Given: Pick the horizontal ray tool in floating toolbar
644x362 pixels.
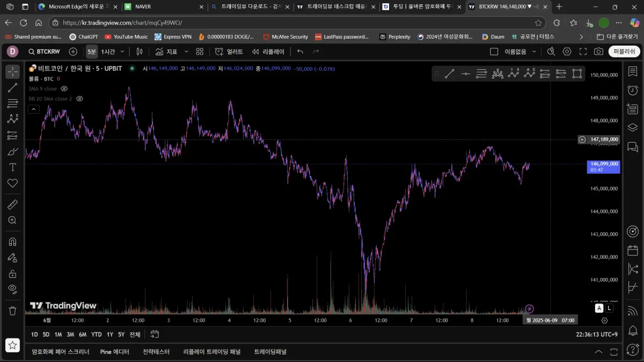Looking at the screenshot, I should pyautogui.click(x=466, y=74).
